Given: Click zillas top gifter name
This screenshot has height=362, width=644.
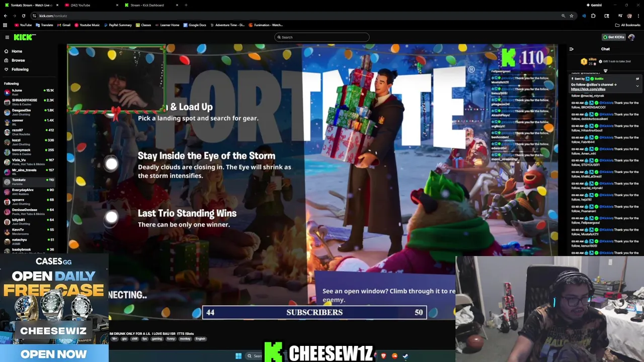Looking at the screenshot, I should [593, 59].
